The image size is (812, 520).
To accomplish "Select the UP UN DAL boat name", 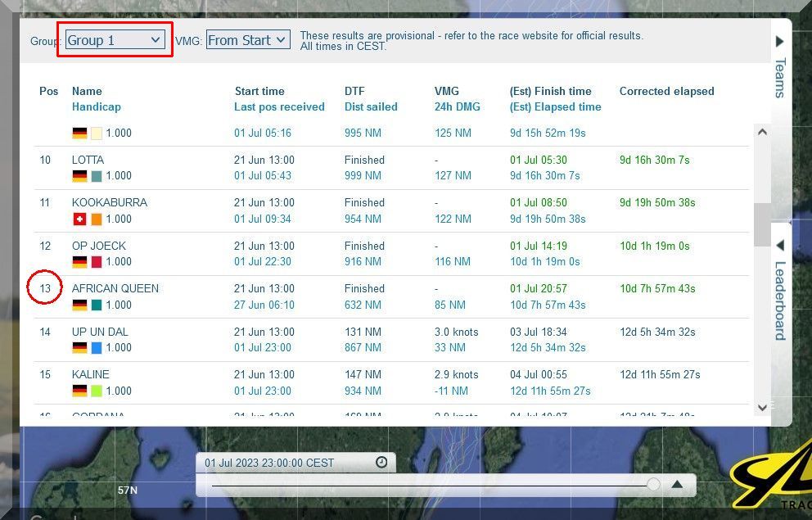I will pos(100,332).
